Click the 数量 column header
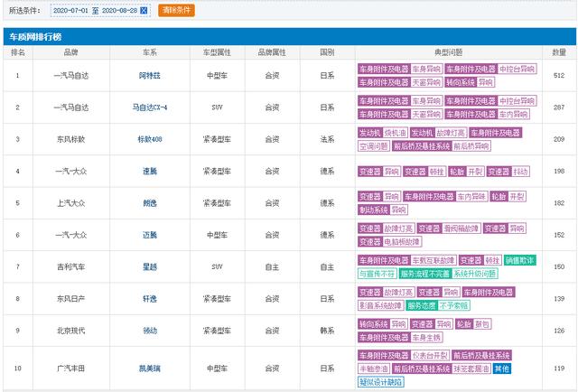The height and width of the screenshot is (392, 578). (x=559, y=52)
